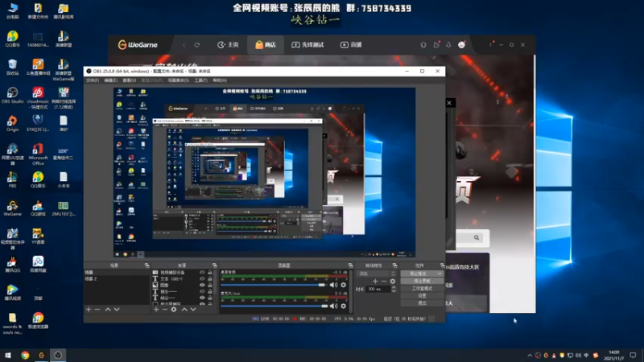Switch to WeGame 主页 tab

pyautogui.click(x=228, y=45)
